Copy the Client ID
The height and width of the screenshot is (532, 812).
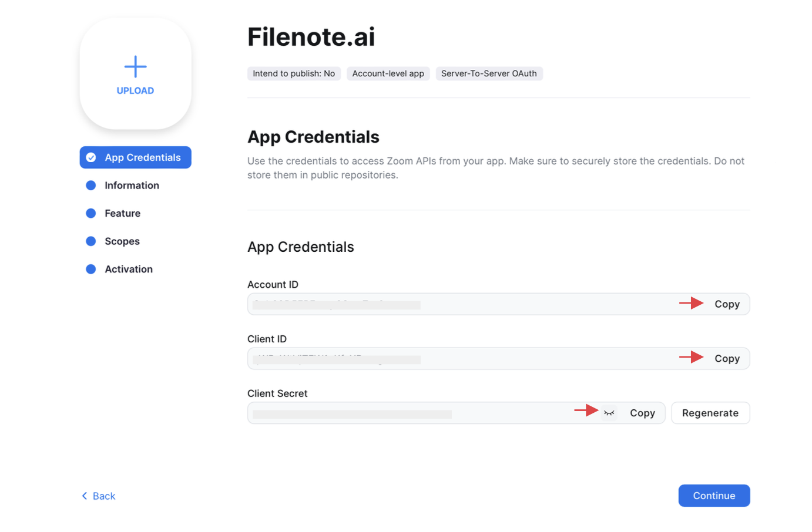coord(727,359)
